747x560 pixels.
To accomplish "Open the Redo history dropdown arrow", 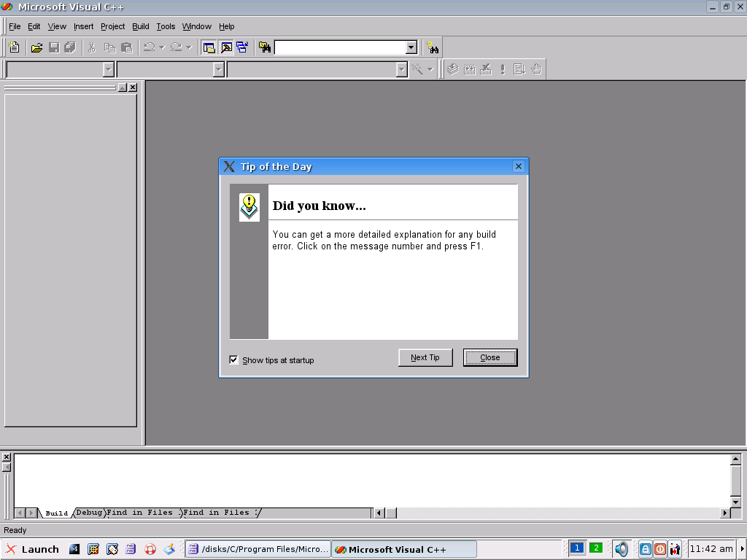I will click(x=189, y=47).
